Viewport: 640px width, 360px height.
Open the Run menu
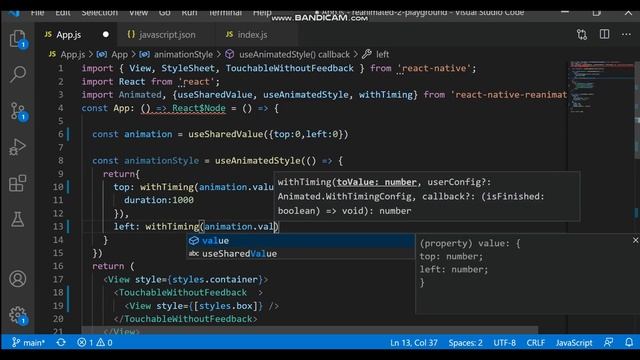[189, 12]
